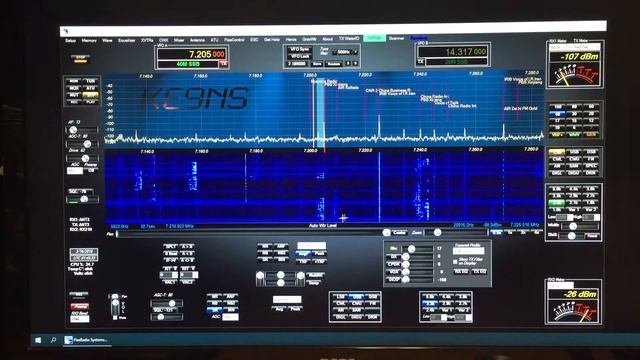
Task: Adjust the display Zoom slider
Action: (x=455, y=233)
